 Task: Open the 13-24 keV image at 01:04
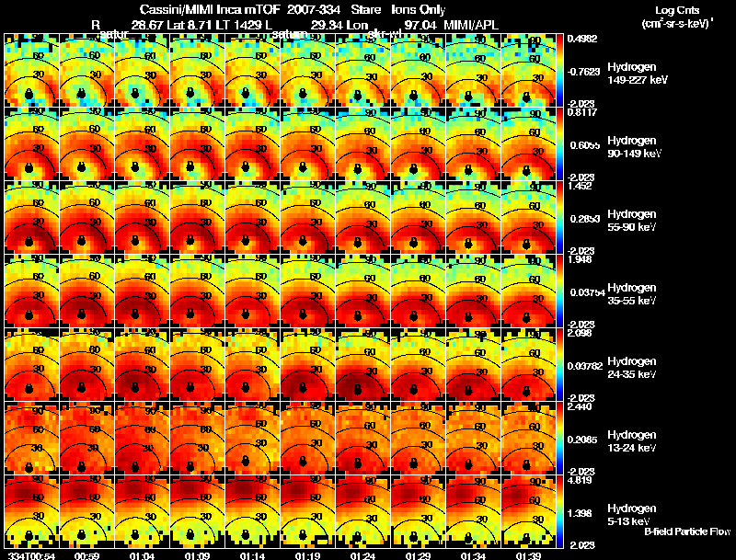(x=143, y=439)
